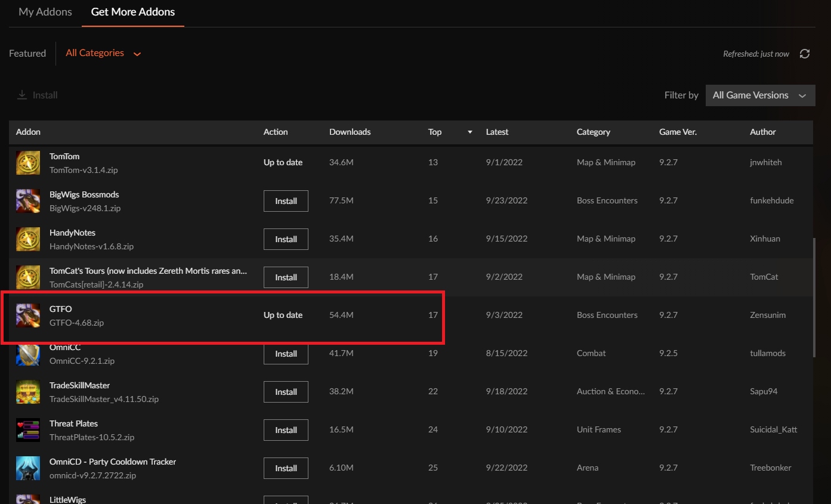
Task: Click the HandyNotes addon icon
Action: point(28,239)
